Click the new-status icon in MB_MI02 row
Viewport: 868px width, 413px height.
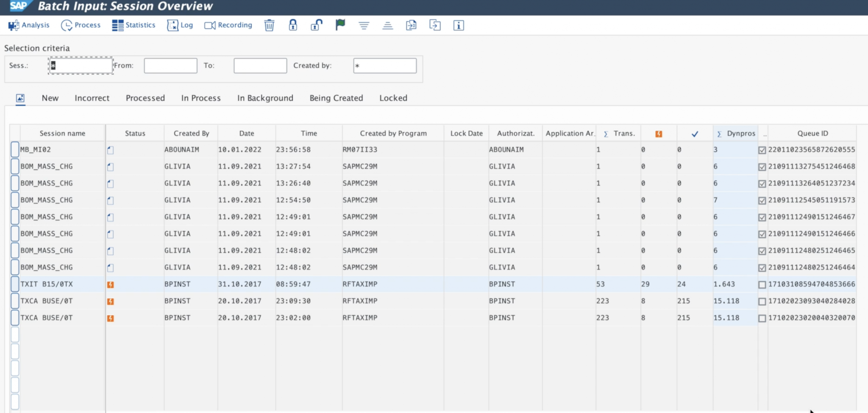[x=110, y=150]
